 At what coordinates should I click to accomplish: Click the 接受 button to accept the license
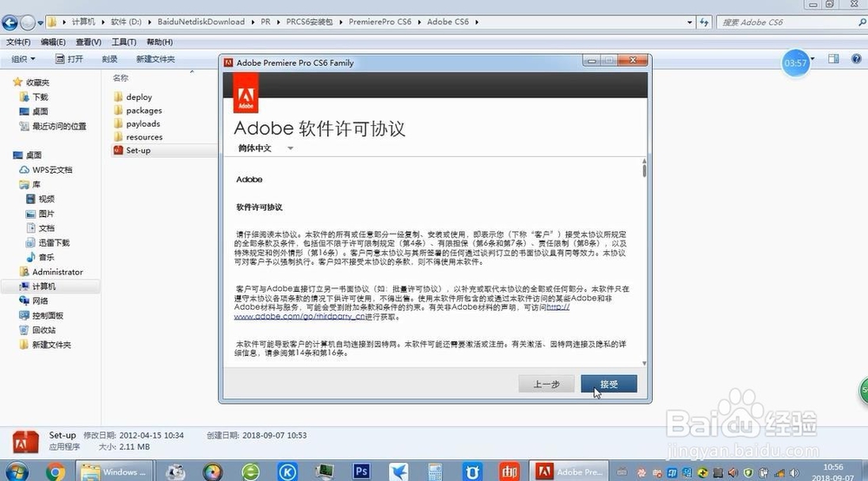pyautogui.click(x=609, y=384)
